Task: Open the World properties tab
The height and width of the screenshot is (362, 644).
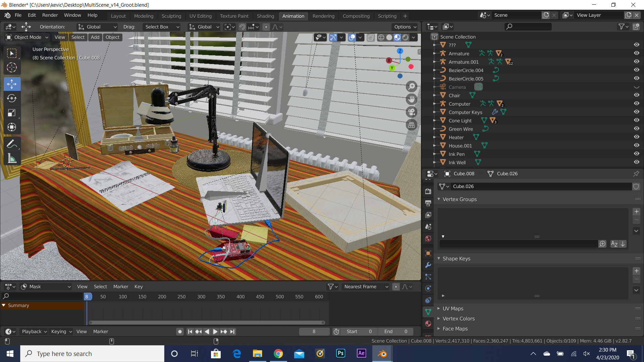Action: 428,239
